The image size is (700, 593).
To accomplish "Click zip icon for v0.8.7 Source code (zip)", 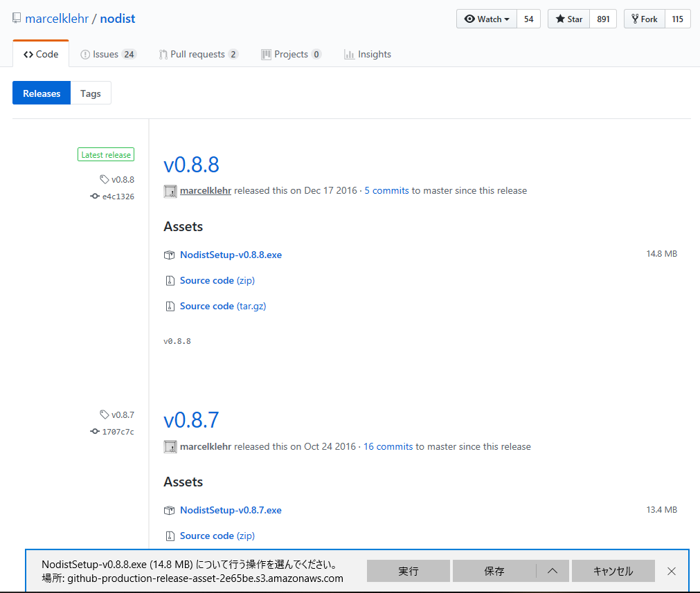I will [170, 536].
